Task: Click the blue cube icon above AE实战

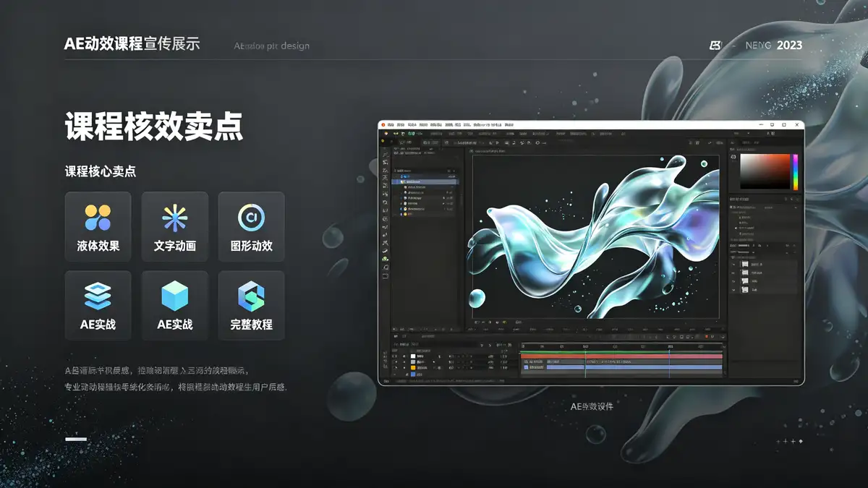Action: tap(174, 296)
